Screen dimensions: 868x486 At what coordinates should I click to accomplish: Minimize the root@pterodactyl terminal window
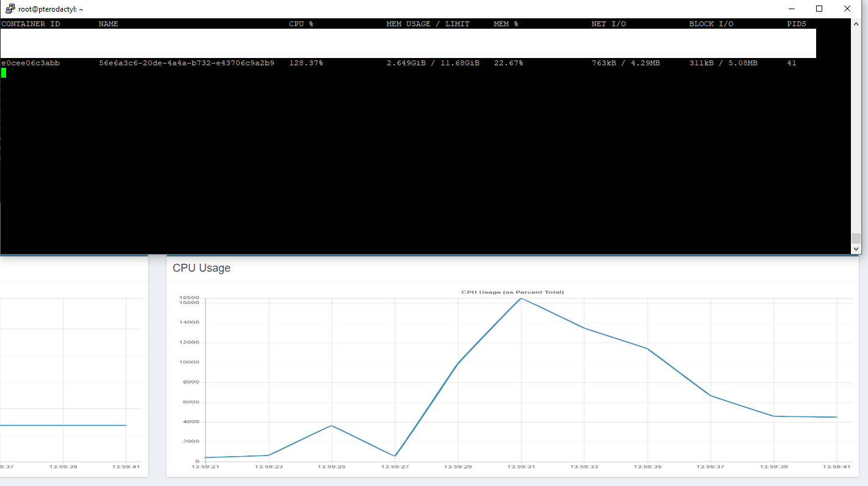coord(792,9)
